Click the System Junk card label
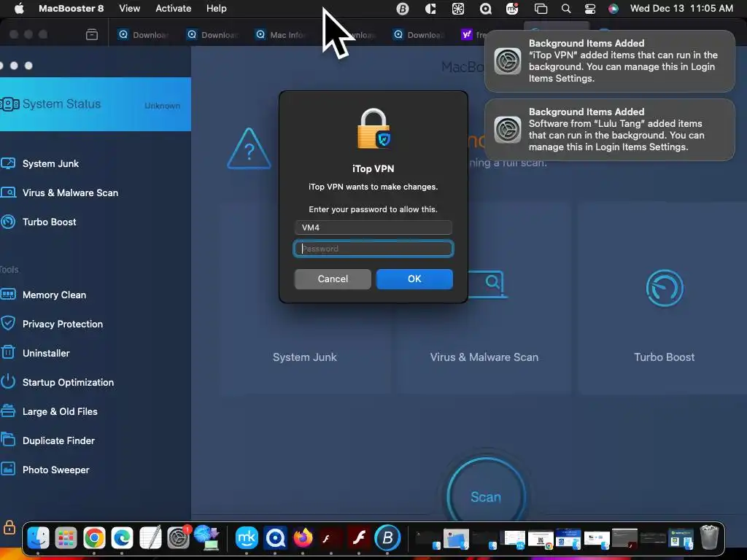 click(x=304, y=357)
